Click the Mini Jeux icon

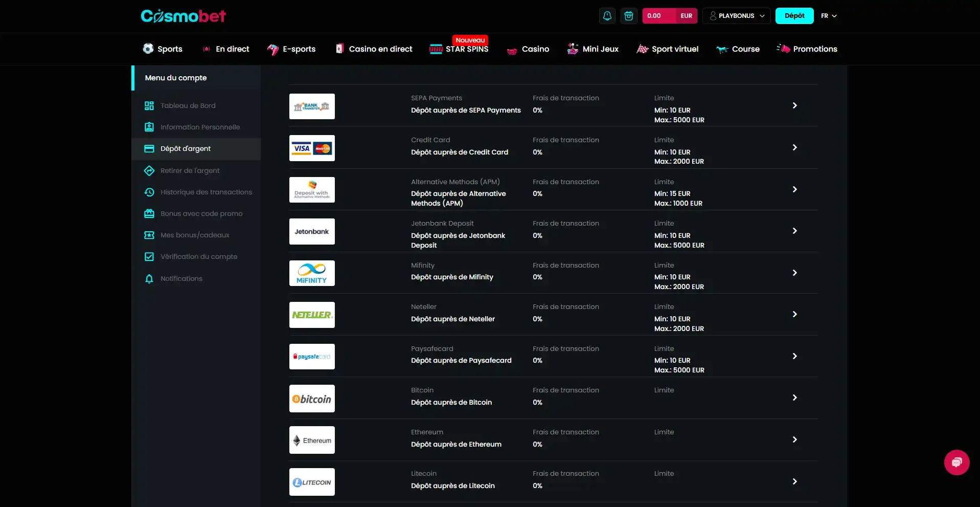573,49
